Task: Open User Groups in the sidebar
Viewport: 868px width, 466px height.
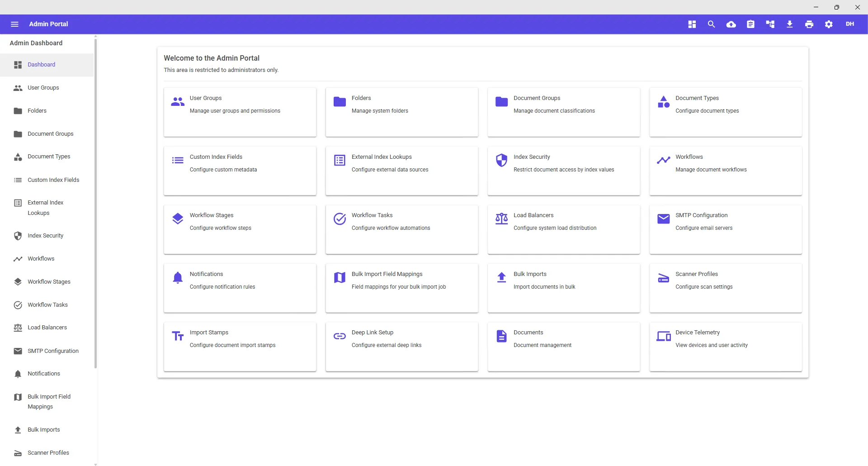Action: click(47, 88)
